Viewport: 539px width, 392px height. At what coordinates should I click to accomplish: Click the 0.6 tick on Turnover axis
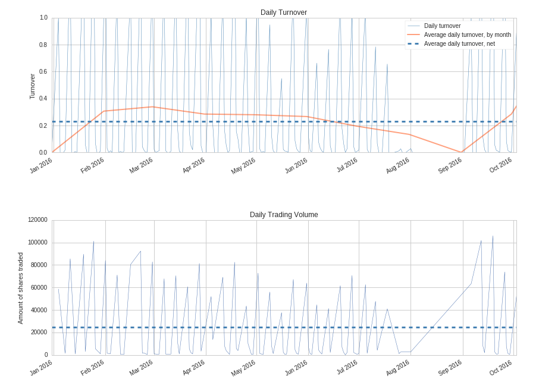[43, 71]
